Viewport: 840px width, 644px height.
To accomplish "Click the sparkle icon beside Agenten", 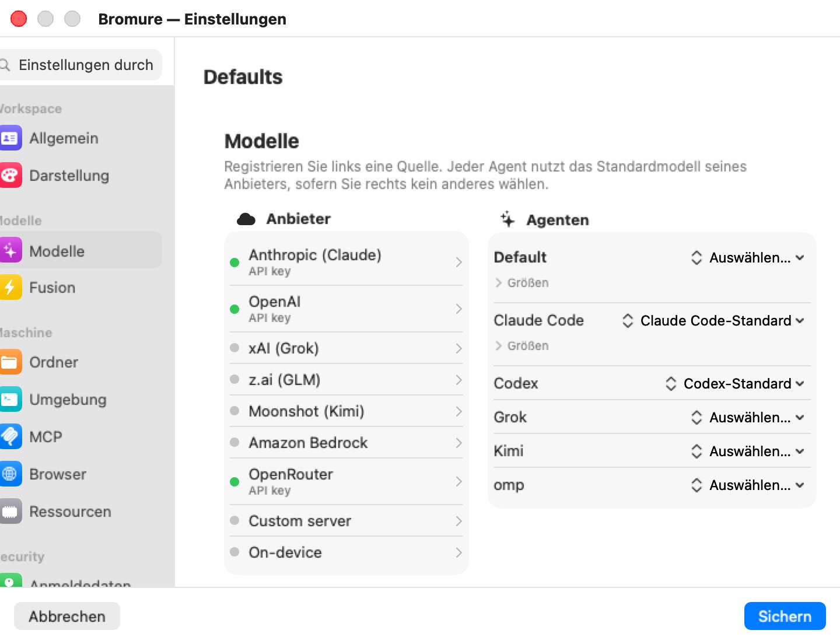I will [508, 219].
